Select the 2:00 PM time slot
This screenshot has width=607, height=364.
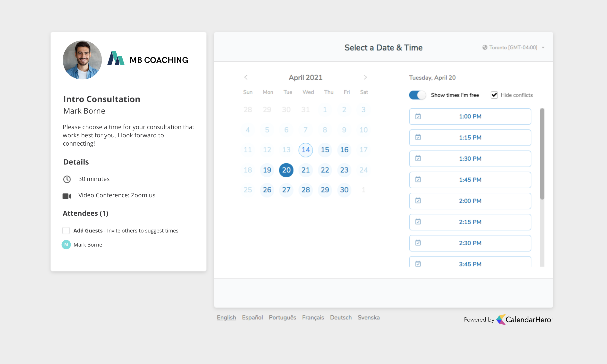click(470, 201)
